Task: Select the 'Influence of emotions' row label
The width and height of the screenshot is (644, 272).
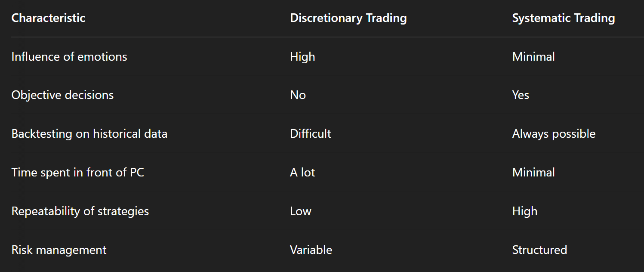Action: point(69,57)
